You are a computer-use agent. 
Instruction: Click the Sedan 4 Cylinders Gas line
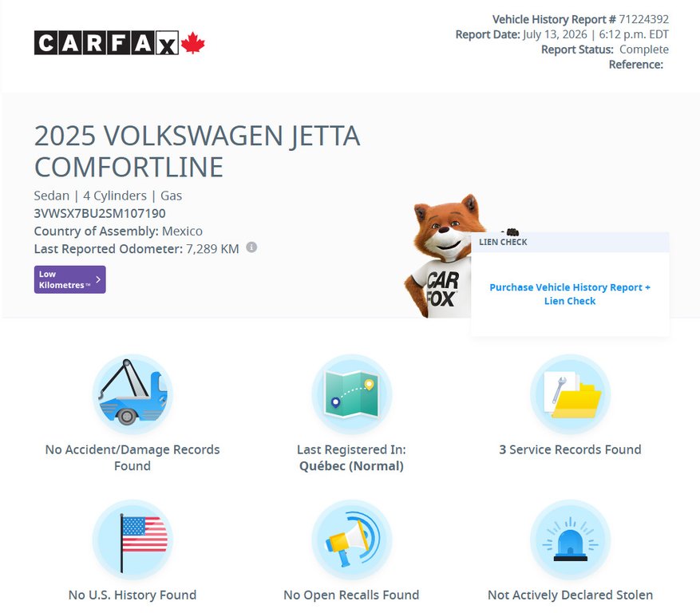tap(108, 196)
